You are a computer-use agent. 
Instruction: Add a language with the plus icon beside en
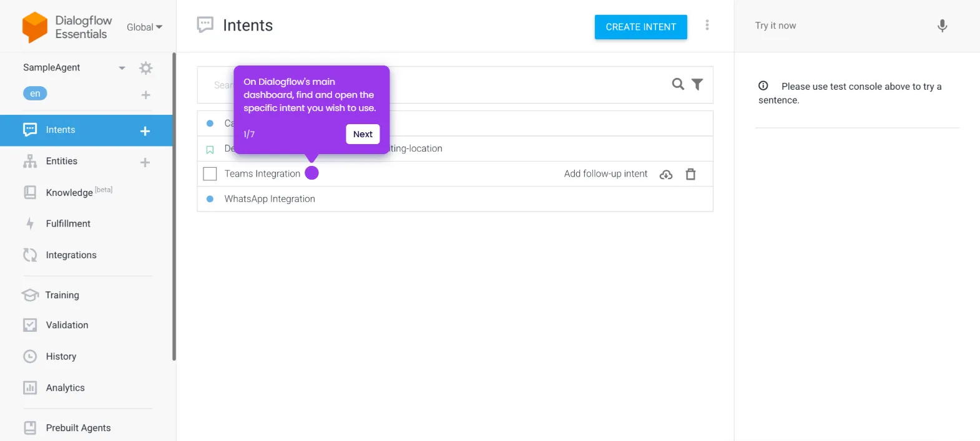(x=145, y=95)
